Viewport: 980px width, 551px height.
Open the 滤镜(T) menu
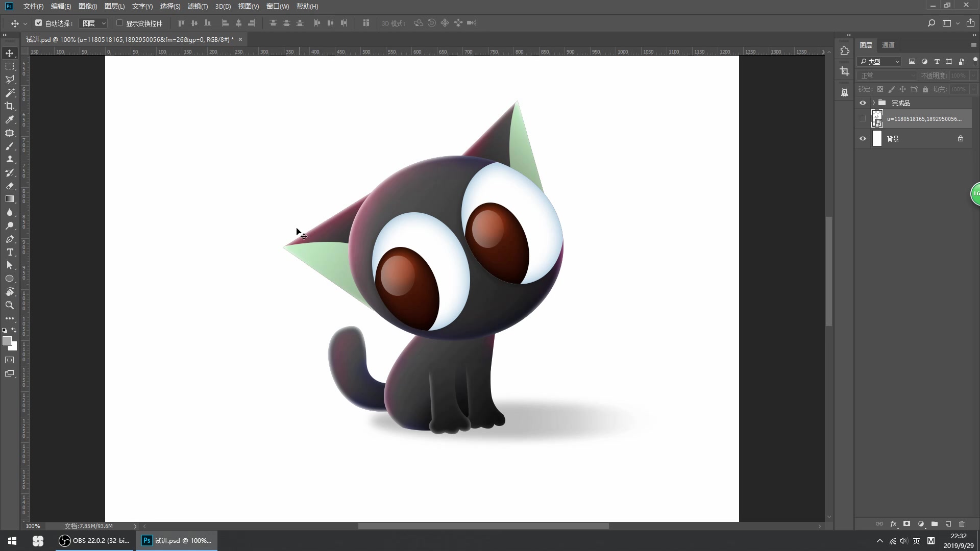pos(198,6)
